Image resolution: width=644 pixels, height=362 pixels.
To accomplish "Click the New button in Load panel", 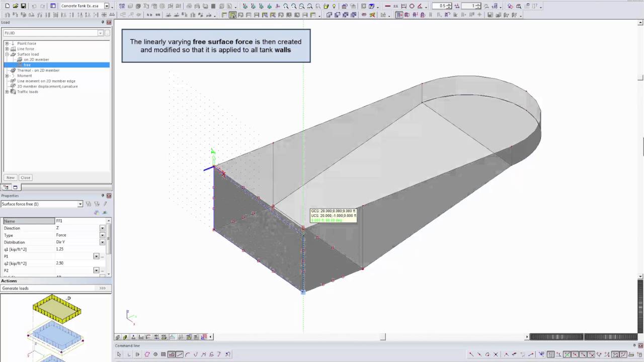I will 10,177.
